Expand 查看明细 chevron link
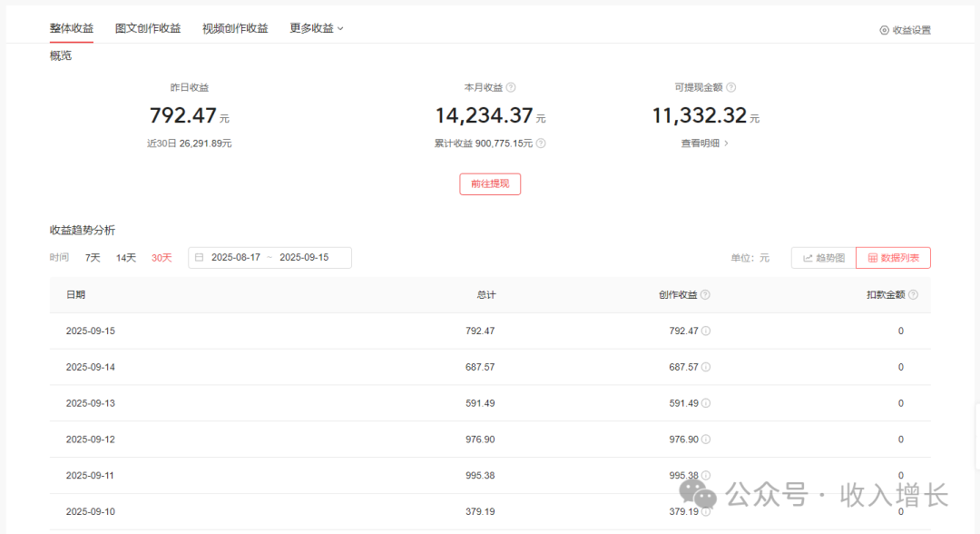The height and width of the screenshot is (534, 980). [x=704, y=143]
